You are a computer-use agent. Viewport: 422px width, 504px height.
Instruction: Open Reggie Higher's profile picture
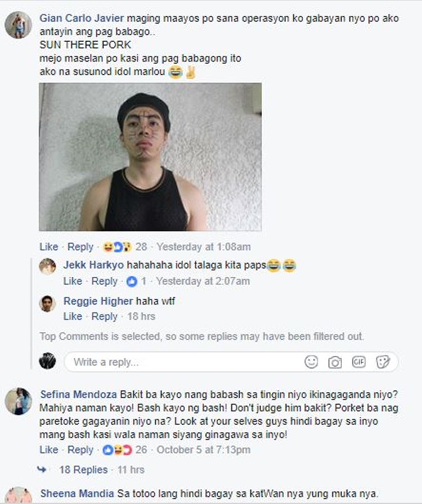point(47,303)
